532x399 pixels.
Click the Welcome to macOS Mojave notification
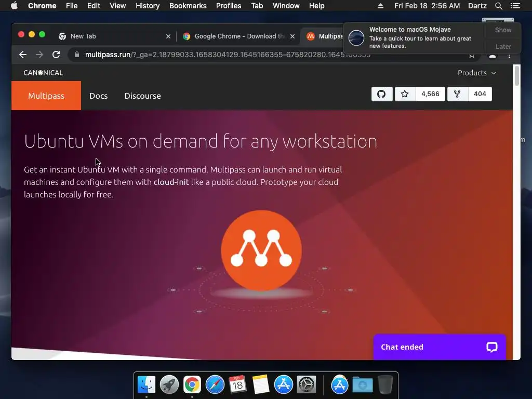(415, 37)
